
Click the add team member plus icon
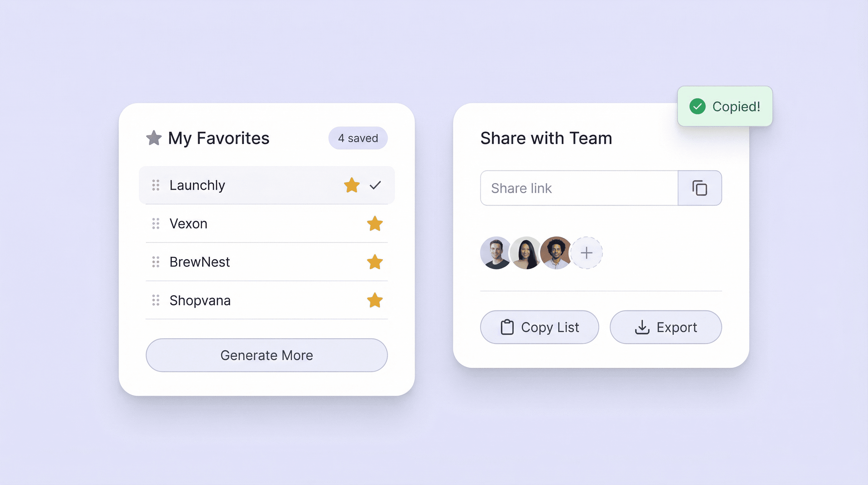[587, 253]
